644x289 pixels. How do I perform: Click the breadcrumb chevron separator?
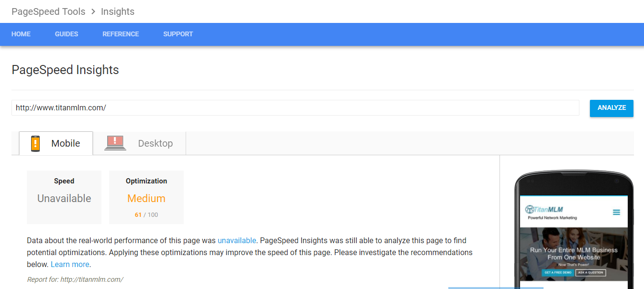pyautogui.click(x=93, y=11)
